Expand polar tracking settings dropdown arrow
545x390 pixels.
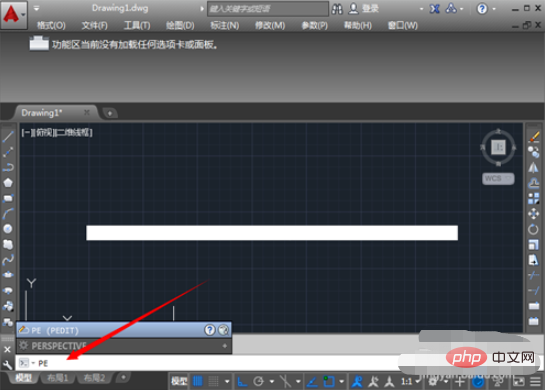(x=272, y=382)
